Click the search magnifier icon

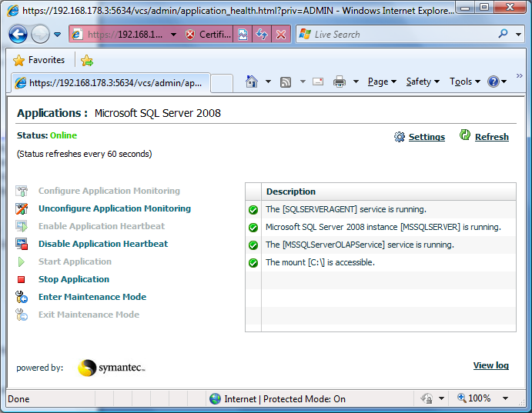[x=504, y=34]
